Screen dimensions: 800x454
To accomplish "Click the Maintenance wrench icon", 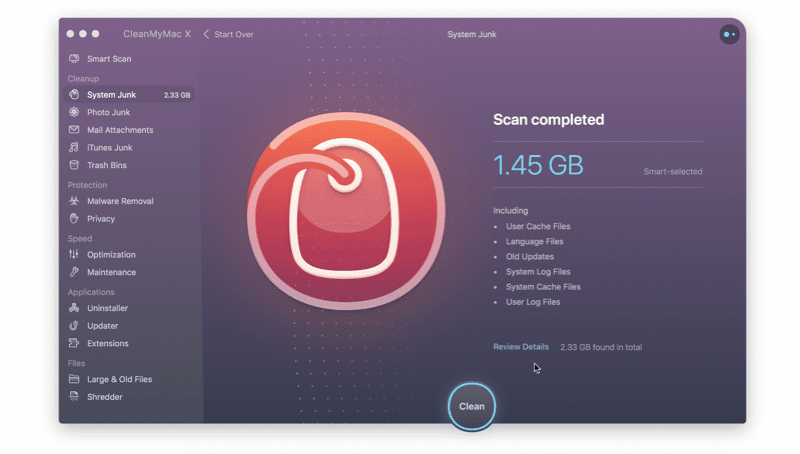I will (74, 272).
